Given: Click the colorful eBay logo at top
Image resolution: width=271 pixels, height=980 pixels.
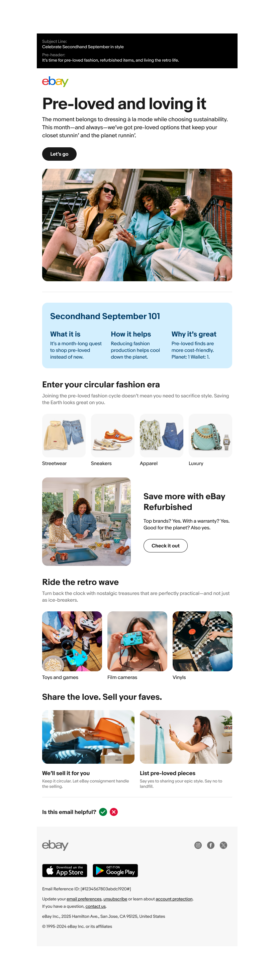Looking at the screenshot, I should coord(55,81).
